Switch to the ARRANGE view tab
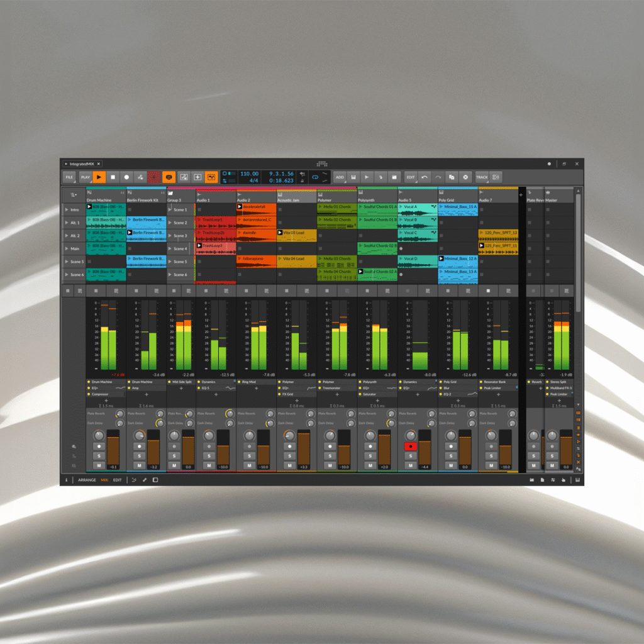Screen dimensions: 644x644 coord(88,480)
